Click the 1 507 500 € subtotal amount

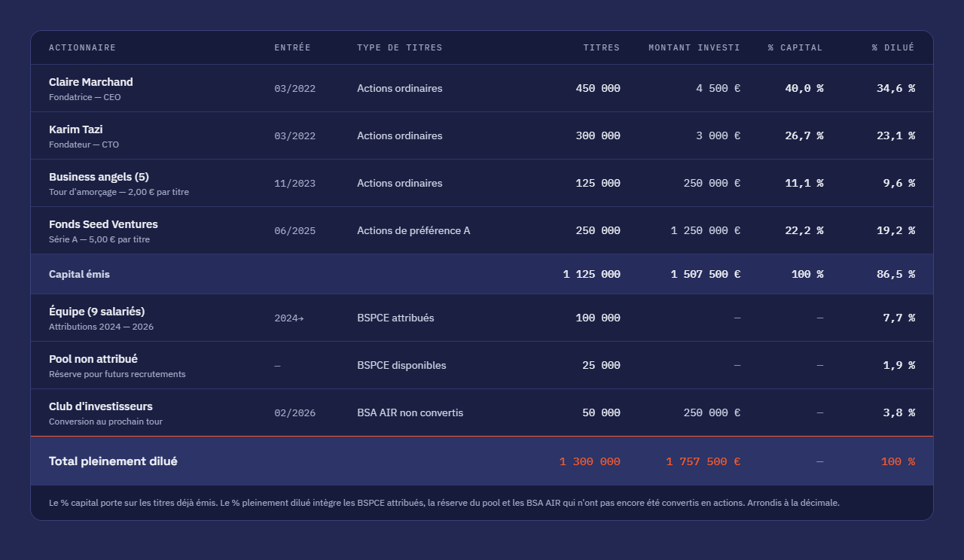[706, 275]
